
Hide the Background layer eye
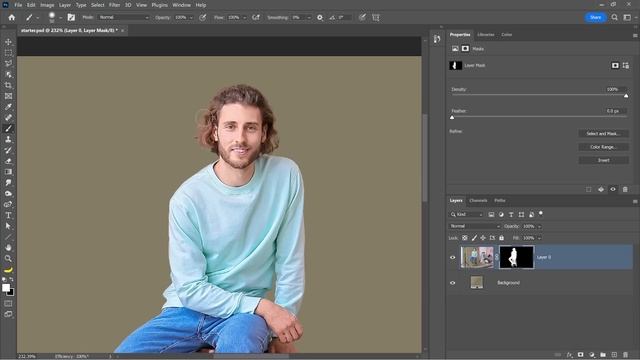(x=452, y=282)
